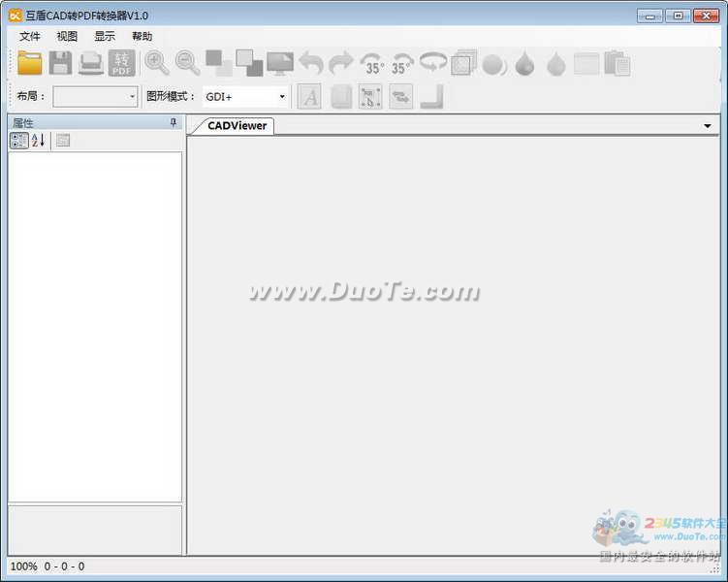
Task: Open the 文件 menu
Action: coord(30,36)
